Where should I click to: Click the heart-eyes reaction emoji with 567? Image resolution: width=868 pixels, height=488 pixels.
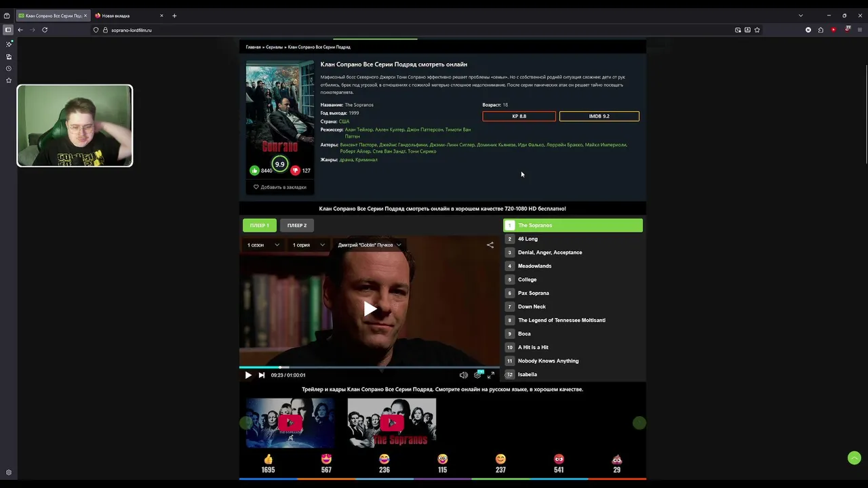pos(326,459)
